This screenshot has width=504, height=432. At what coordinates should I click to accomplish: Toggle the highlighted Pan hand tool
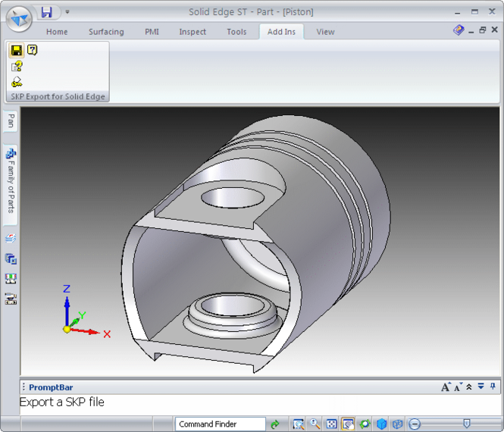point(348,424)
